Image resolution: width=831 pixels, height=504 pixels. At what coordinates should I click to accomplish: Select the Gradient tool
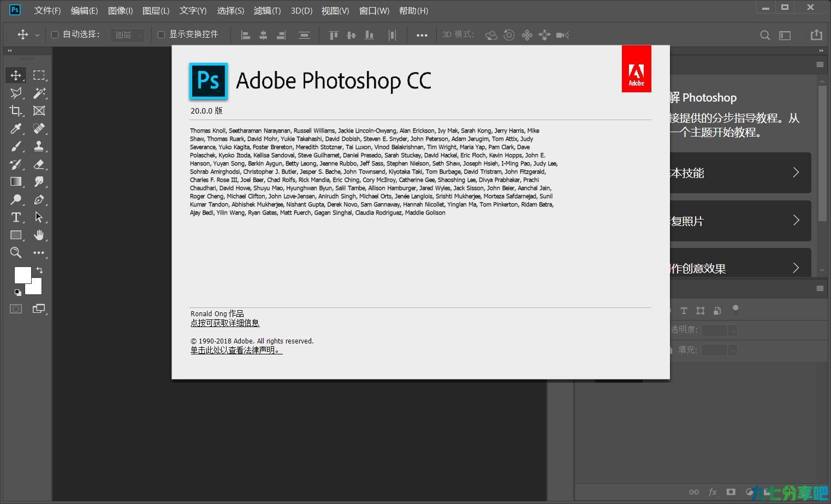[x=16, y=182]
